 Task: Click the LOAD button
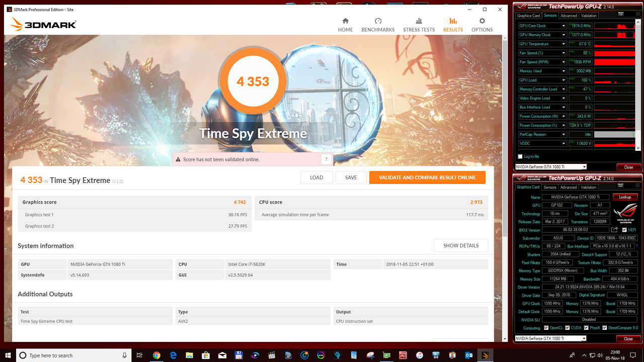pos(316,177)
